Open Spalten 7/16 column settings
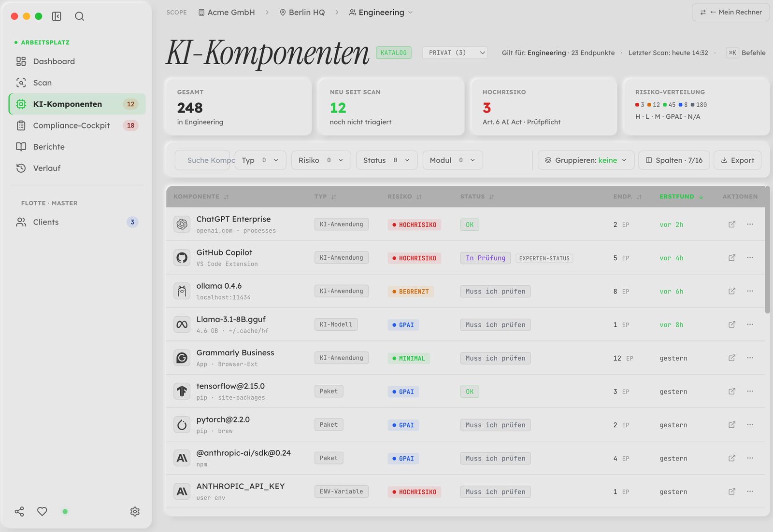Image resolution: width=773 pixels, height=532 pixels. 674,160
